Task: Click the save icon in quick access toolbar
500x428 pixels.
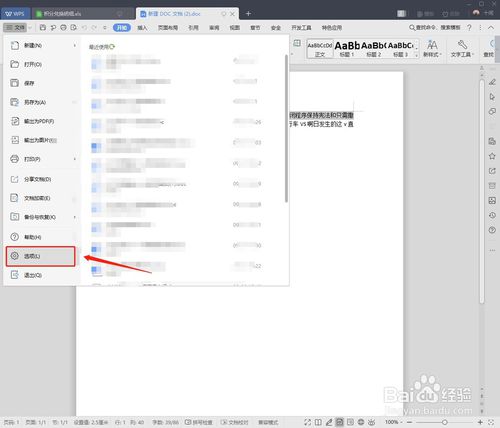Action: (43, 27)
